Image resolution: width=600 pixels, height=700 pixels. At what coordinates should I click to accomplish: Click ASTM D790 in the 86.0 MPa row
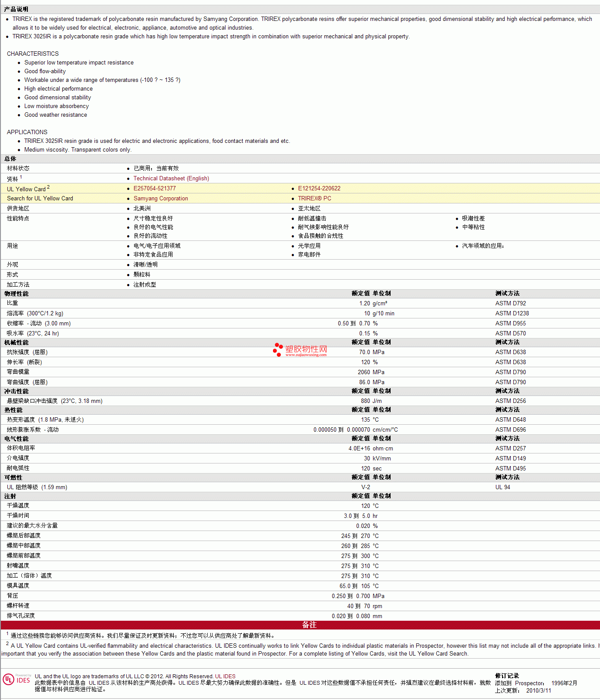click(510, 382)
